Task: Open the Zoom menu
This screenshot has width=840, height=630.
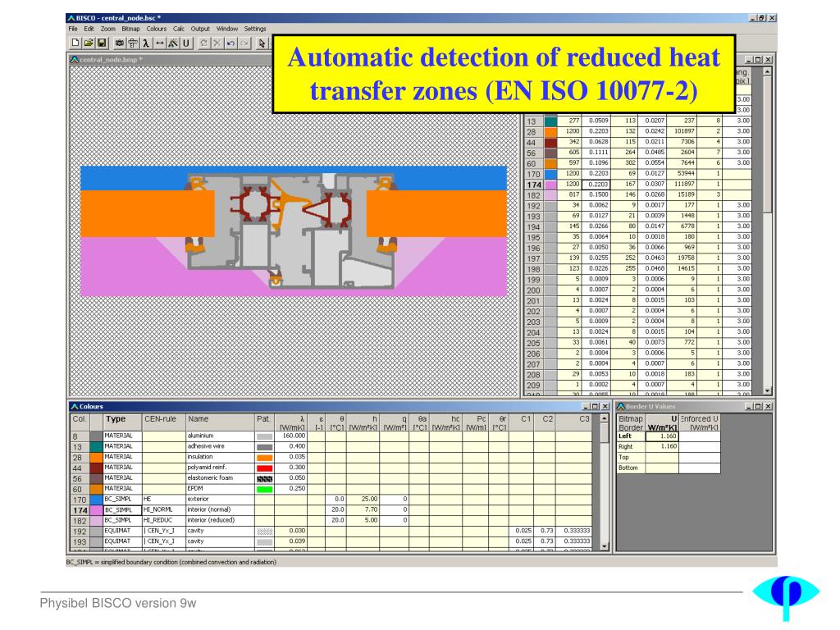Action: coord(107,29)
